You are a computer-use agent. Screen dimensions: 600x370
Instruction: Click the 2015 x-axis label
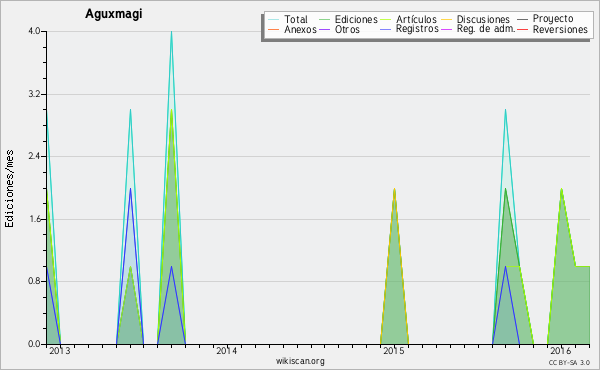point(394,350)
